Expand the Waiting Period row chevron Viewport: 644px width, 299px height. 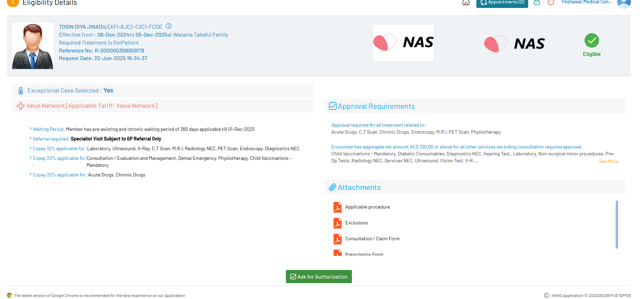click(x=30, y=129)
